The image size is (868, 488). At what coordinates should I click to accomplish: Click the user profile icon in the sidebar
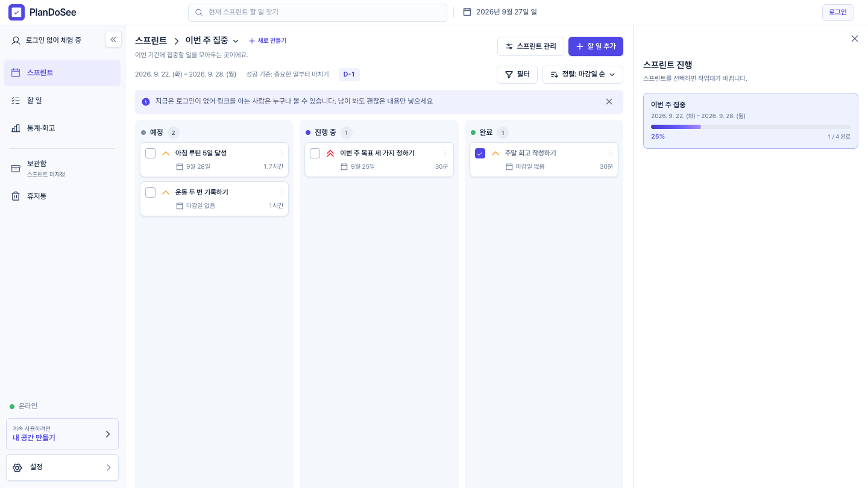click(16, 40)
